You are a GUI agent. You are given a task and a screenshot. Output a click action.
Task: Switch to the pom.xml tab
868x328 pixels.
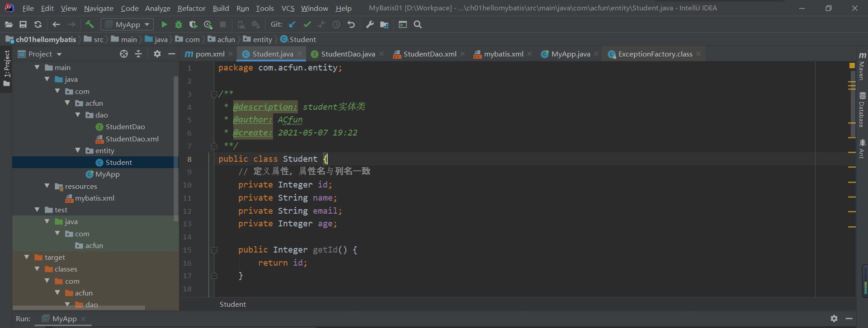[210, 54]
